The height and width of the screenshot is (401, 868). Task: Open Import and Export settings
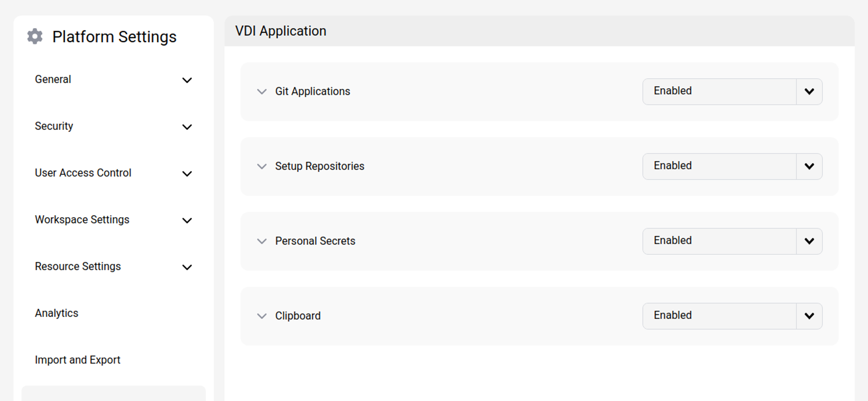point(78,360)
